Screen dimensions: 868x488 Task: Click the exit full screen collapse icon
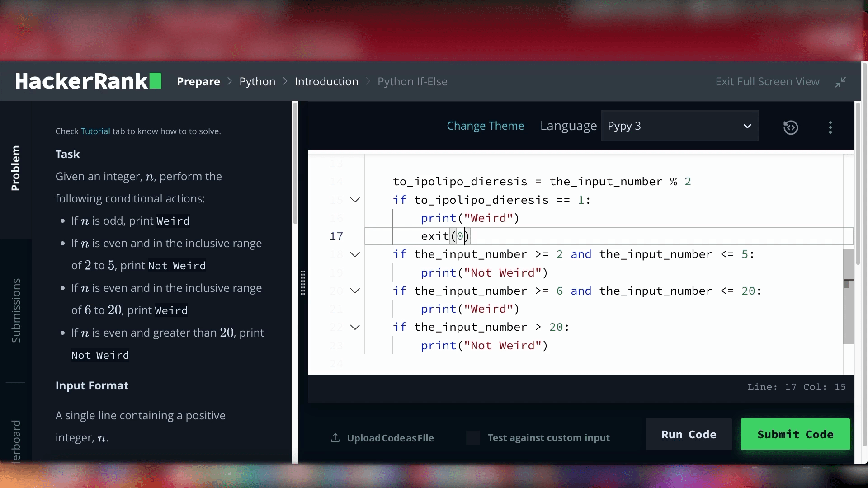pos(840,82)
